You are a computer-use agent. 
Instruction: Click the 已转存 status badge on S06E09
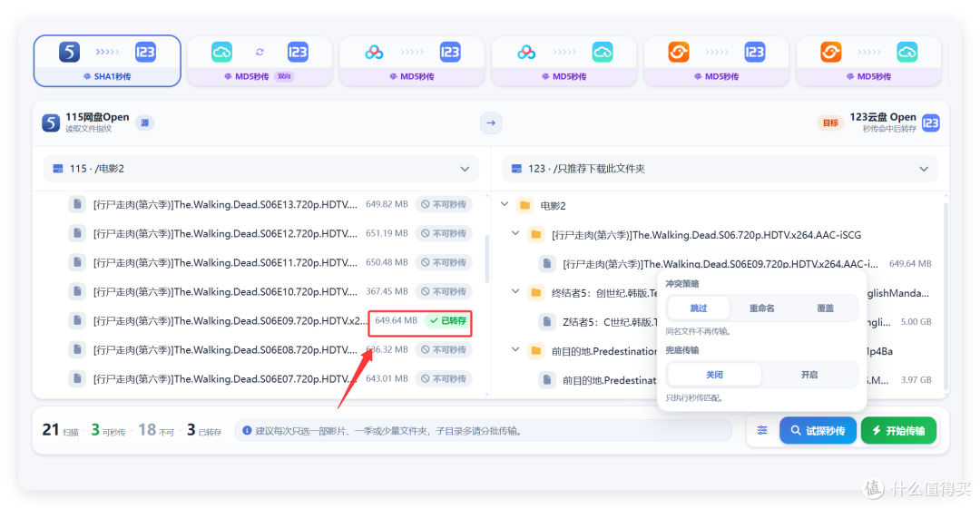448,321
